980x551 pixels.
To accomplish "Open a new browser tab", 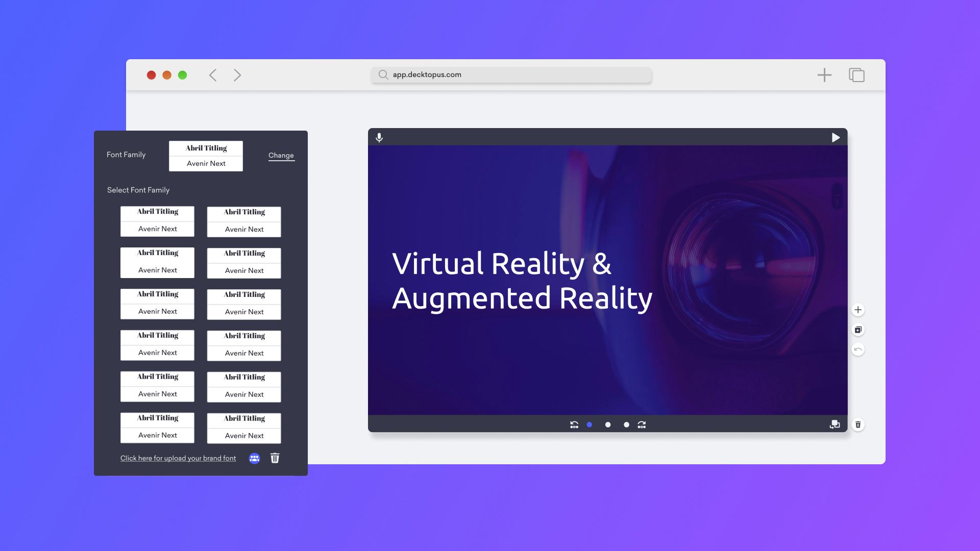I will coord(824,74).
